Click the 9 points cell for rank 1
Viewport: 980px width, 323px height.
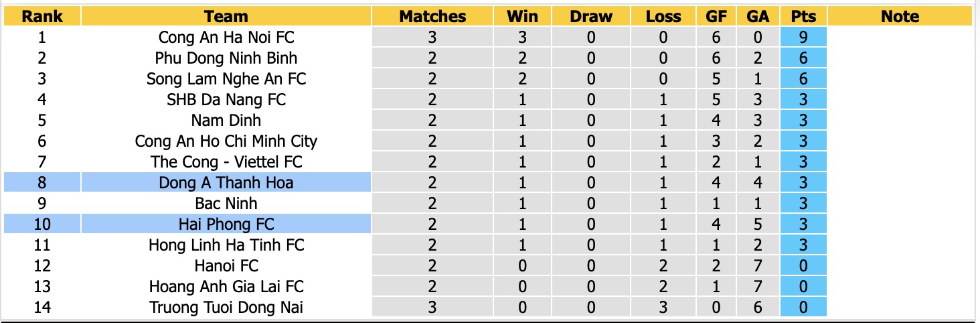click(x=803, y=38)
